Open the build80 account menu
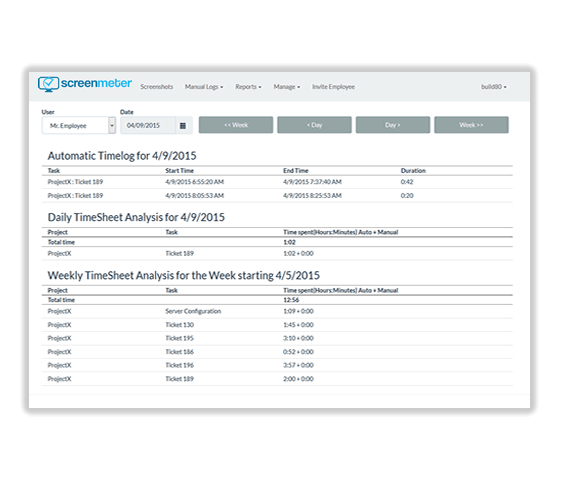Screen dimensions: 563x479 [494, 87]
